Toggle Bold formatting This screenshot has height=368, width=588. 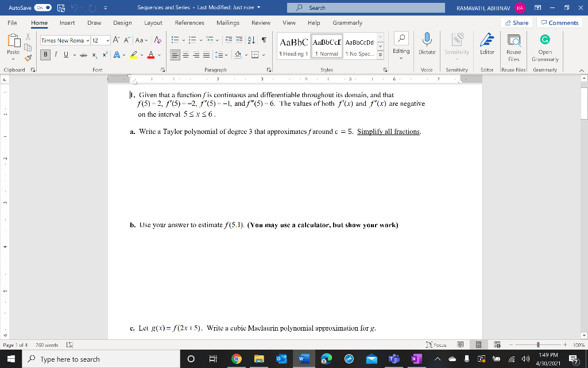click(46, 55)
